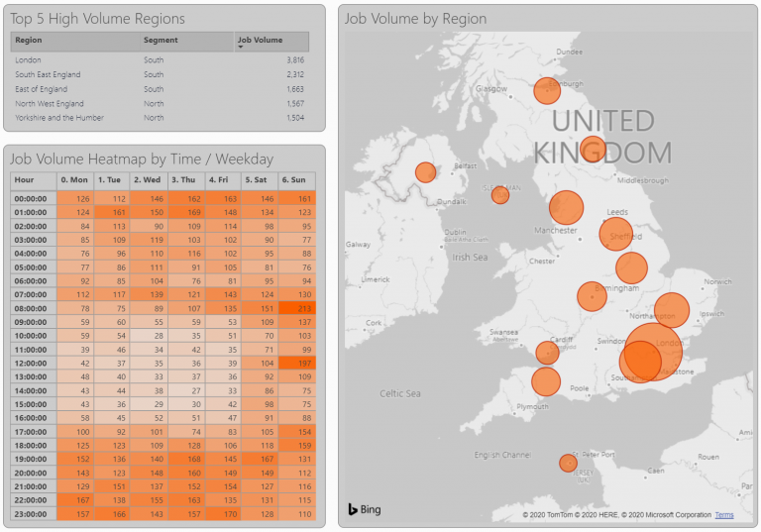The image size is (761, 532).
Task: Select the bubble on the Isle of Man
Action: coord(500,195)
